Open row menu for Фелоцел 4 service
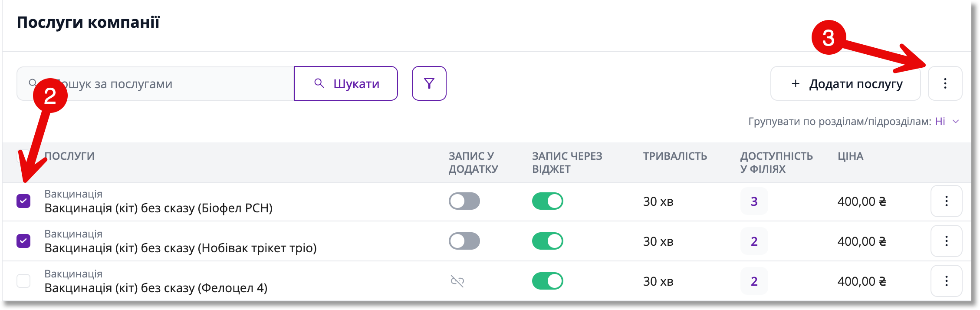The height and width of the screenshot is (310, 980). click(946, 281)
